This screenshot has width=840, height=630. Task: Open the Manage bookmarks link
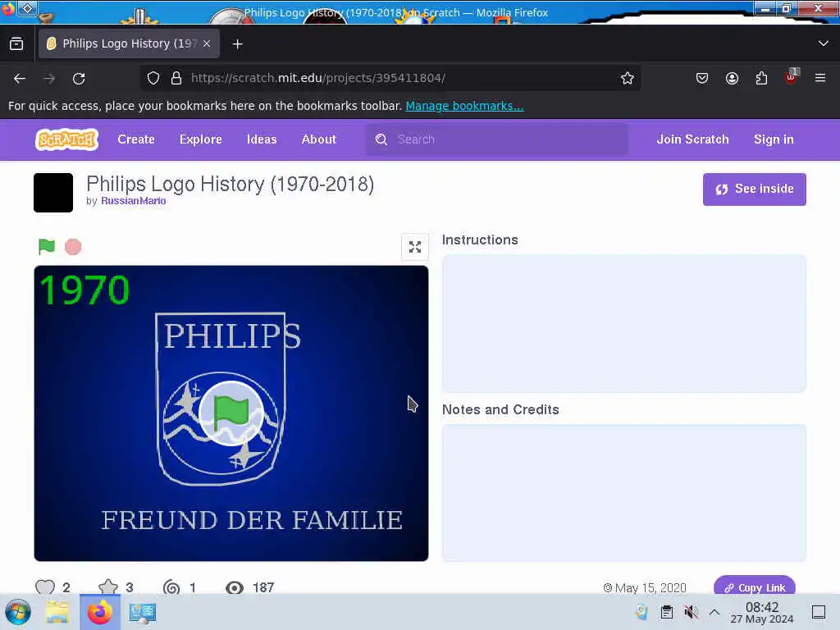(464, 106)
